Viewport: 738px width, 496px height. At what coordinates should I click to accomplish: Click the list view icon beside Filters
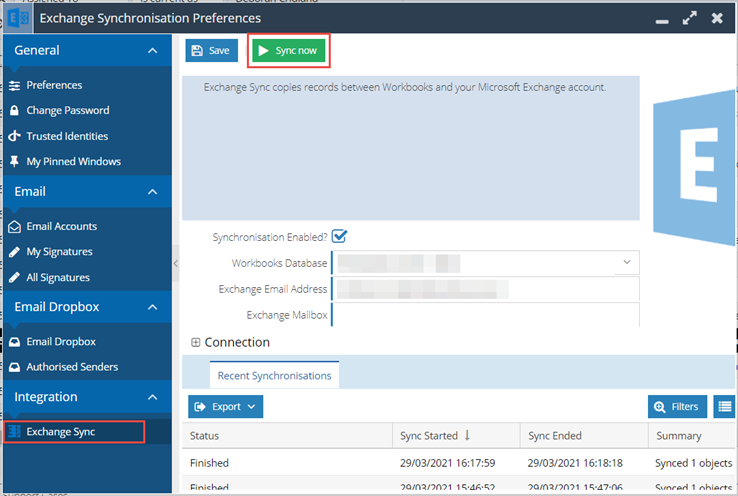click(725, 407)
